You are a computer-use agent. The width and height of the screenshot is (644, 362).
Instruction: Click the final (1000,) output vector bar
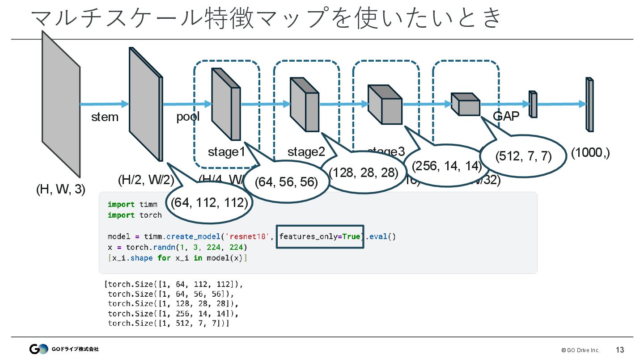pyautogui.click(x=590, y=105)
